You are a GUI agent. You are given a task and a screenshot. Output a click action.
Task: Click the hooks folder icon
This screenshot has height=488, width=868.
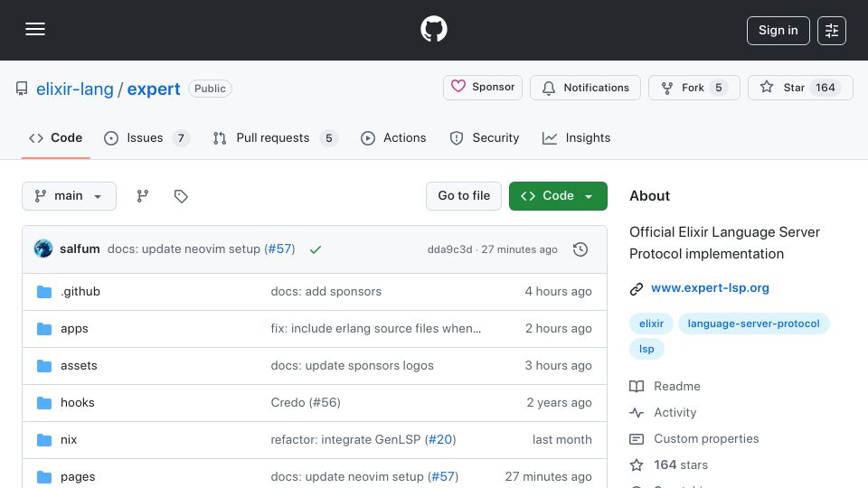click(x=44, y=403)
